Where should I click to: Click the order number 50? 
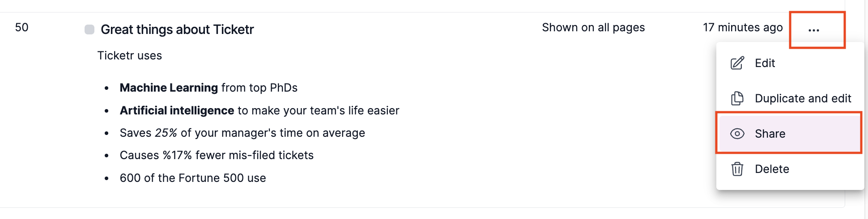coord(21,28)
